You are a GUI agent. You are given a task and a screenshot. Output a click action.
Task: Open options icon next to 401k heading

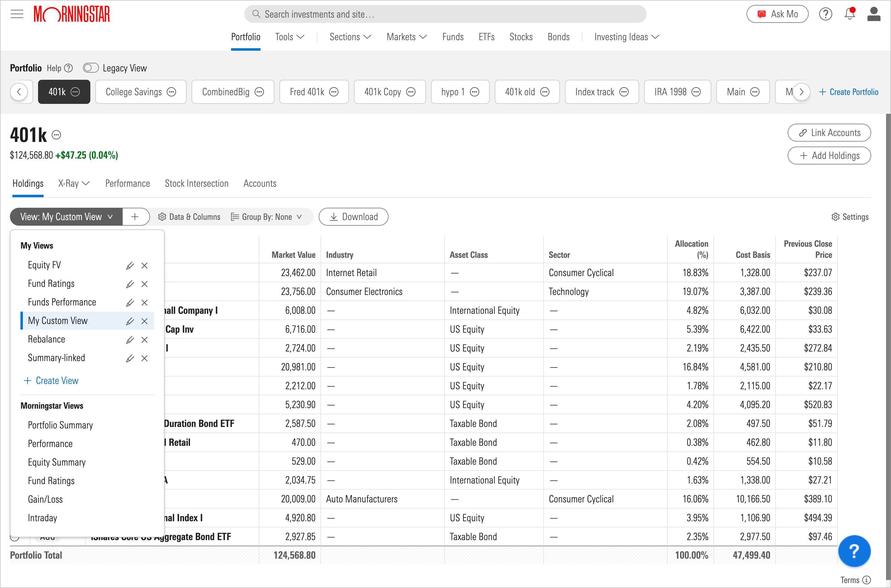[x=56, y=134]
